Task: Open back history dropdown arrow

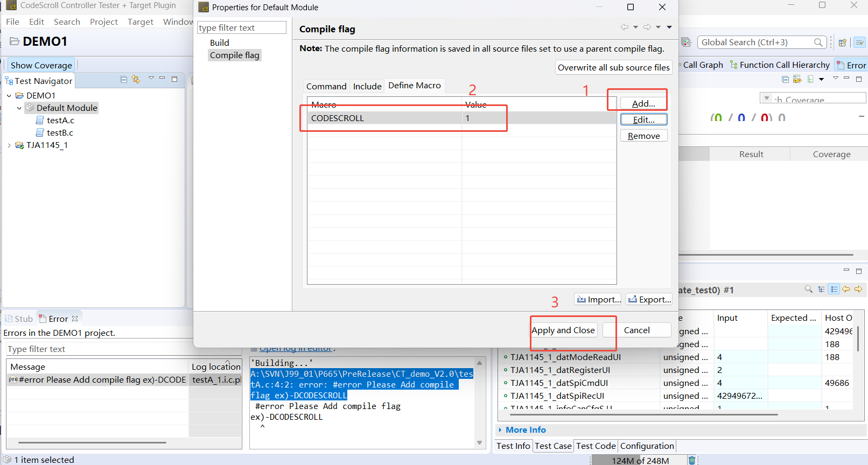Action: point(636,27)
